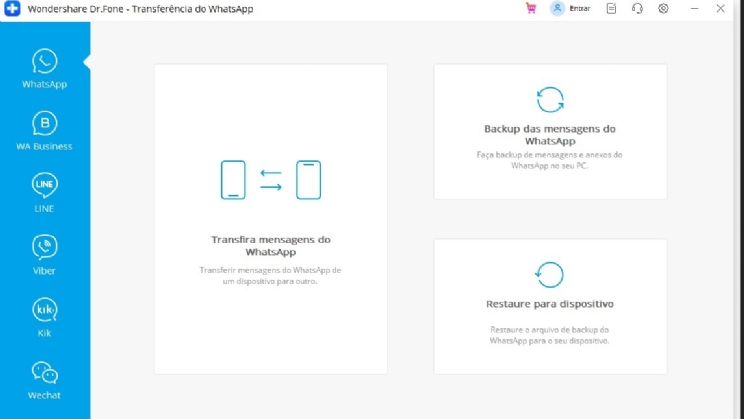Open Backup das mensagens do WhatsApp
744x419 pixels.
[550, 131]
